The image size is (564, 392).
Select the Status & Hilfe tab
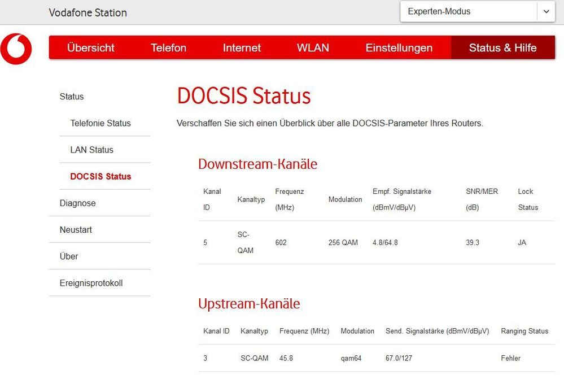click(503, 47)
